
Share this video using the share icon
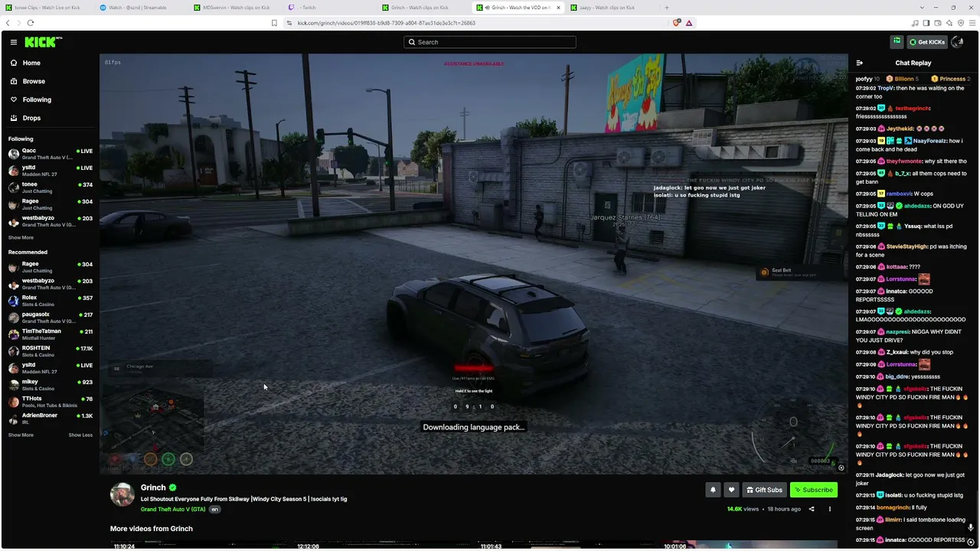pyautogui.click(x=812, y=509)
